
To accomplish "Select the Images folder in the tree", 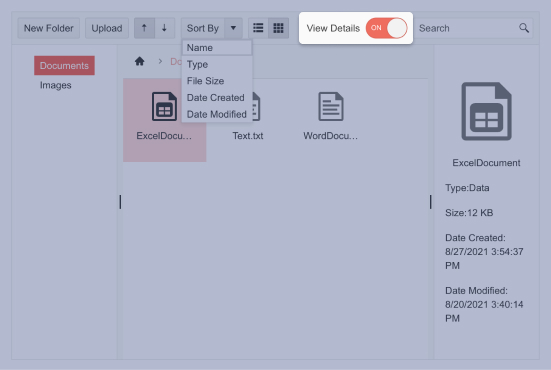I will click(x=56, y=85).
